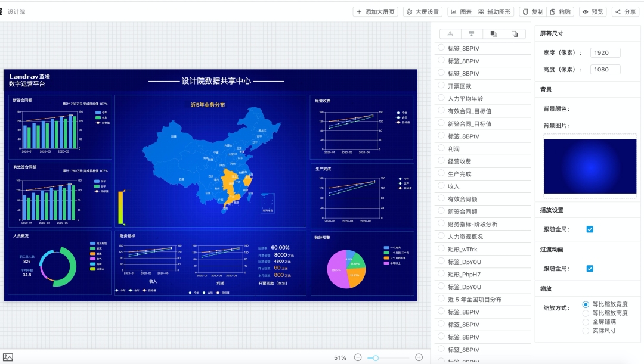Edit the 高度 height field showing 1080
Viewport: 644px width, 364px height.
pyautogui.click(x=605, y=69)
